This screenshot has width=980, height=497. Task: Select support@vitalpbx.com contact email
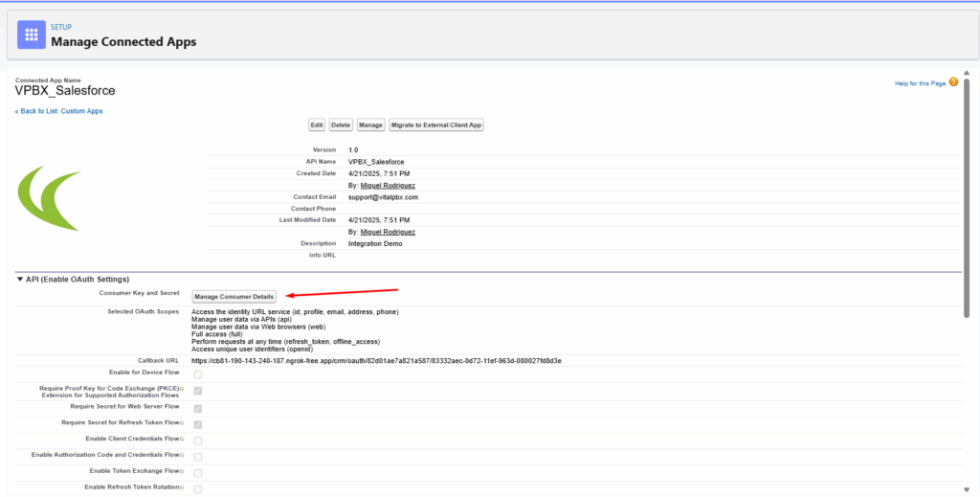[x=383, y=197]
